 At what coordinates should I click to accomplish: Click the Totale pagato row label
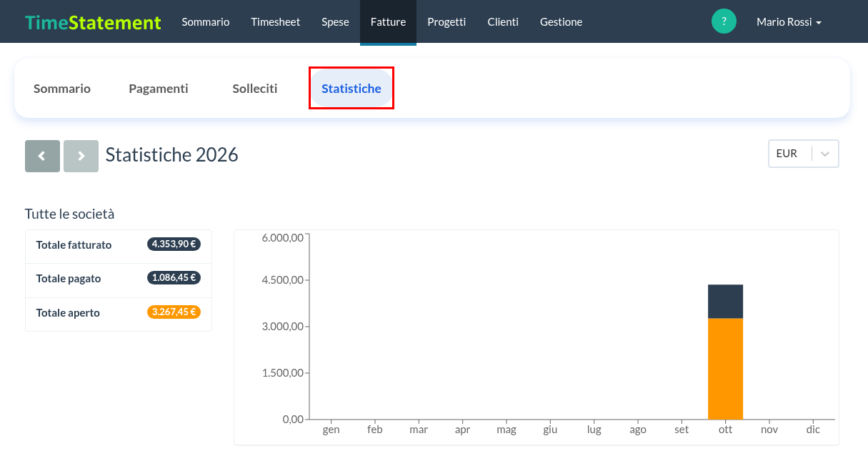click(69, 278)
